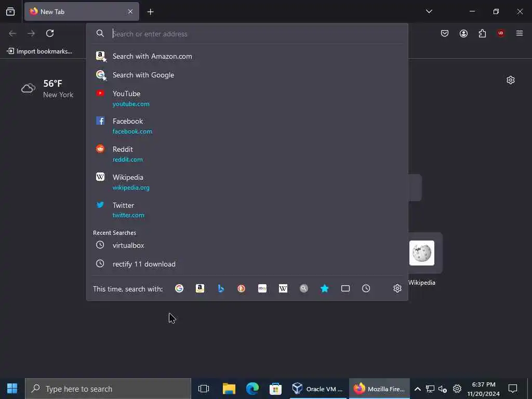
Task: Click the Type here to search box
Action: 108,389
